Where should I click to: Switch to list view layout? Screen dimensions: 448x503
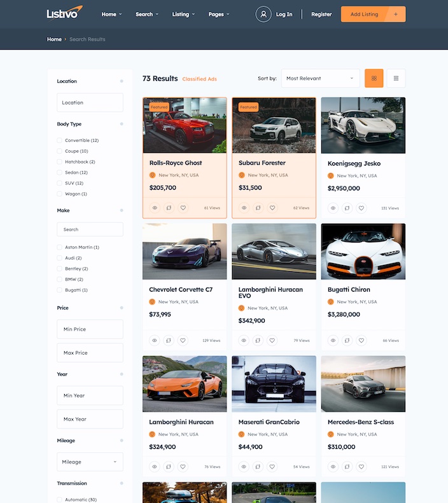pos(396,78)
